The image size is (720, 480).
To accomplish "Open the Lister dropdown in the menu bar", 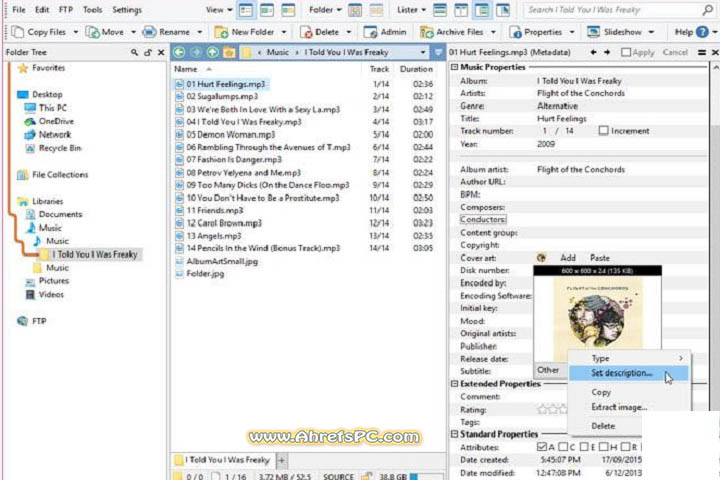I will pos(411,10).
